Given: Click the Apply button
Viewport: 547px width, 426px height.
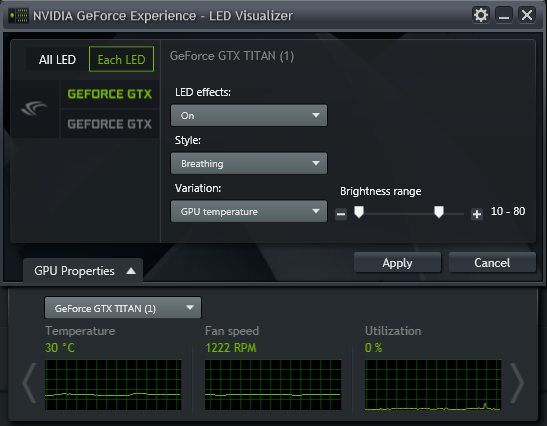Looking at the screenshot, I should point(397,263).
